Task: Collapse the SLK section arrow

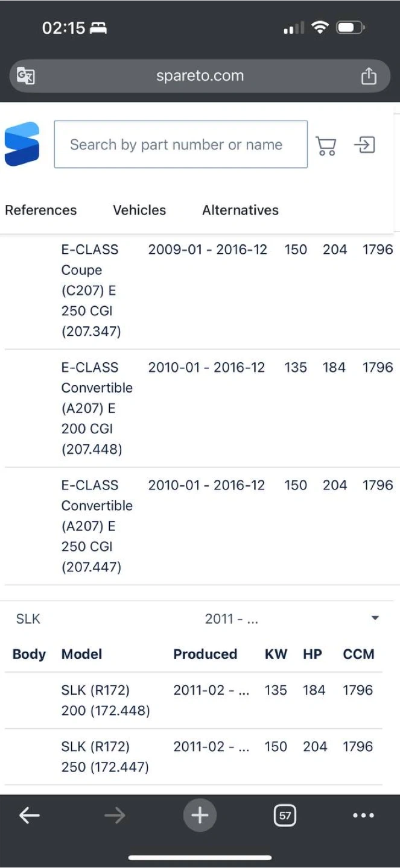Action: [375, 618]
